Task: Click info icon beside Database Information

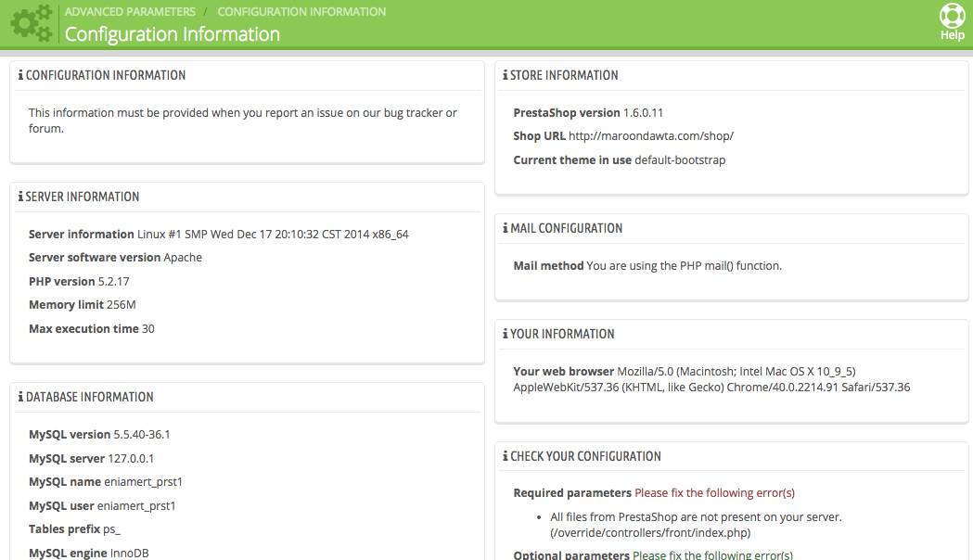Action: pyautogui.click(x=20, y=397)
